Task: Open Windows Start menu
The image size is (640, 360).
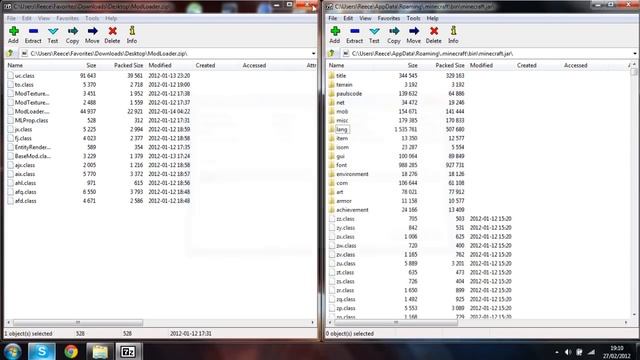Action: tap(12, 351)
